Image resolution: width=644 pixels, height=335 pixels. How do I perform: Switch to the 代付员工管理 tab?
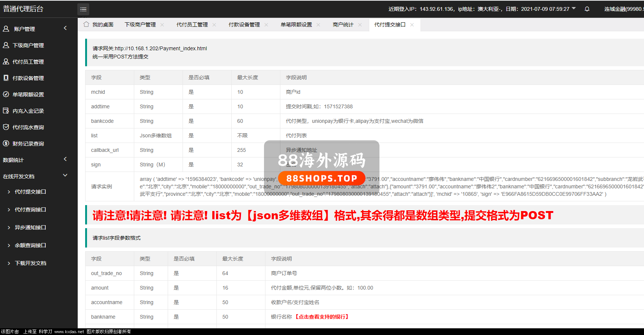click(192, 25)
